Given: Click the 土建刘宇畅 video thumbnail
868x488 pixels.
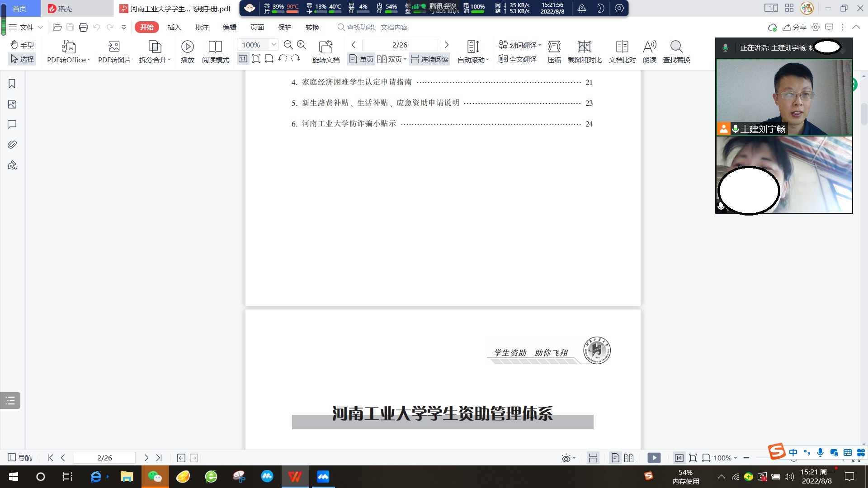Looking at the screenshot, I should 784,97.
